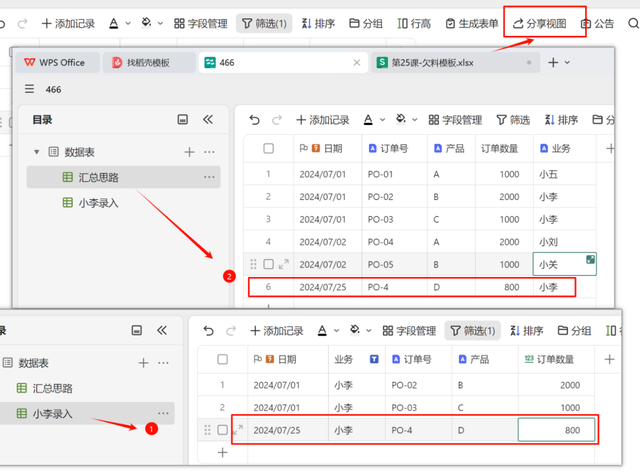Image resolution: width=640 pixels, height=475 pixels.
Task: Collapse the middle 目录 sidebar with double chevron
Action: pos(208,120)
